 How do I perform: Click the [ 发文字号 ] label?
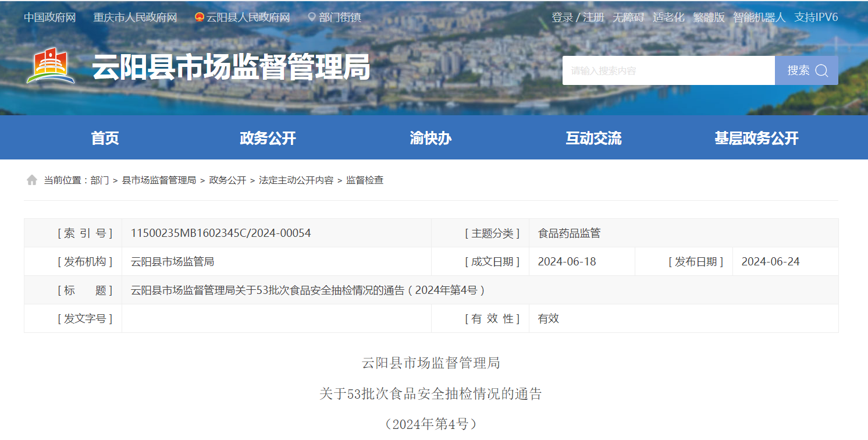coord(85,319)
